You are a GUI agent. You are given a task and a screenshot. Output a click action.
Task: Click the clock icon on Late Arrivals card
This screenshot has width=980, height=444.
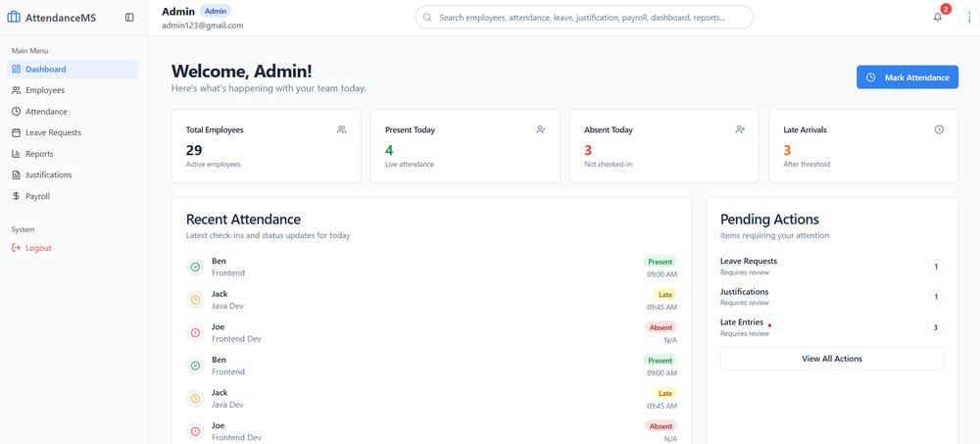pos(939,130)
